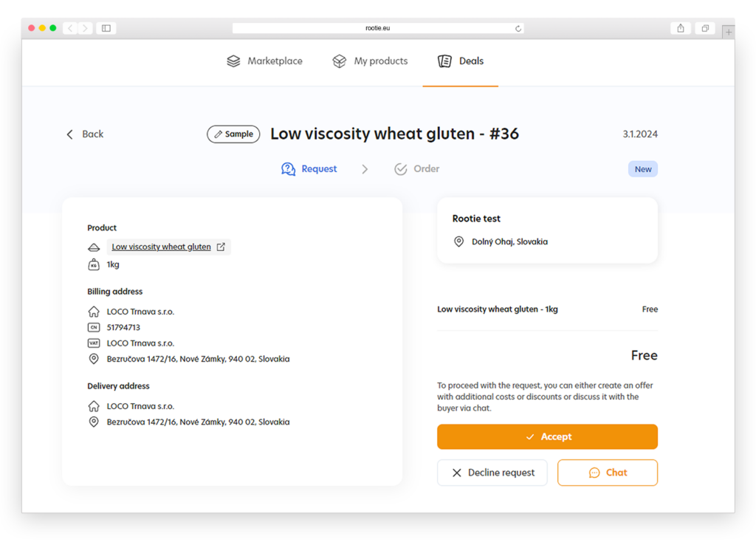The height and width of the screenshot is (542, 756).
Task: Open the Request step
Action: [309, 169]
